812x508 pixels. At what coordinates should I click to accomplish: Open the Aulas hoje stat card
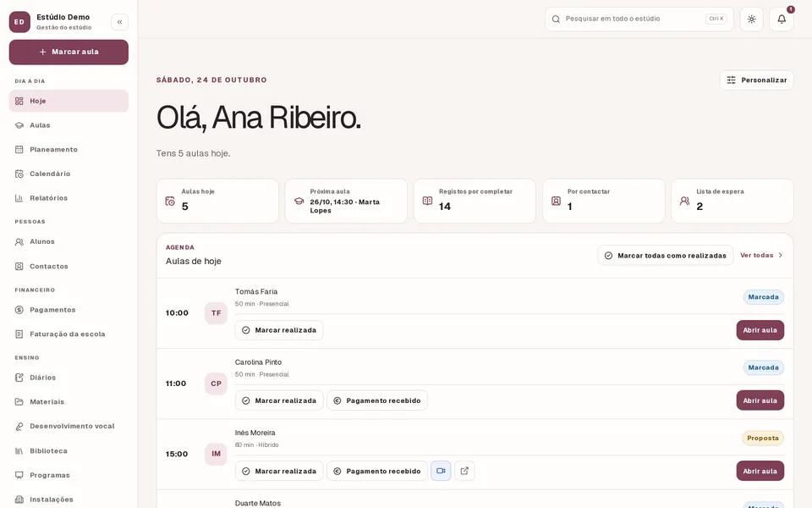pyautogui.click(x=217, y=202)
